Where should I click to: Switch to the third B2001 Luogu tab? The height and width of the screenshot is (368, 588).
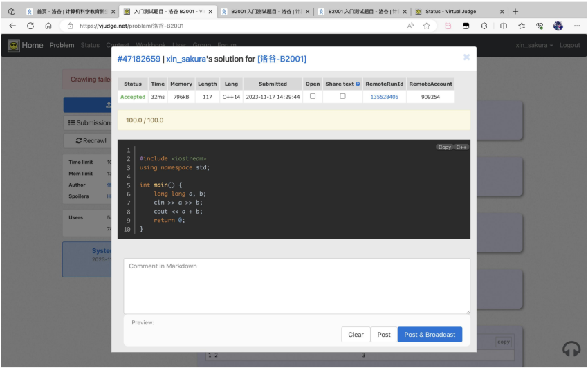click(265, 12)
